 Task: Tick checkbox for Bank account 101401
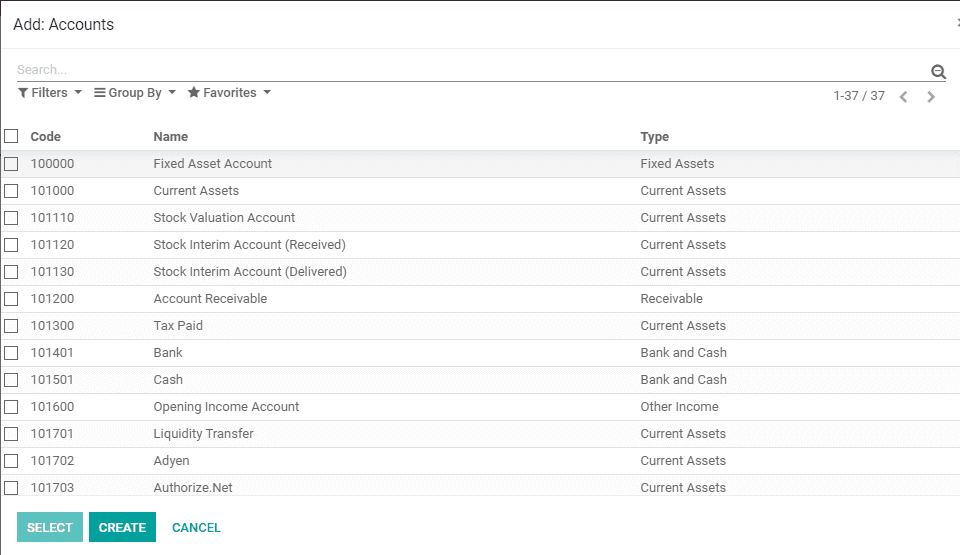[x=11, y=353]
